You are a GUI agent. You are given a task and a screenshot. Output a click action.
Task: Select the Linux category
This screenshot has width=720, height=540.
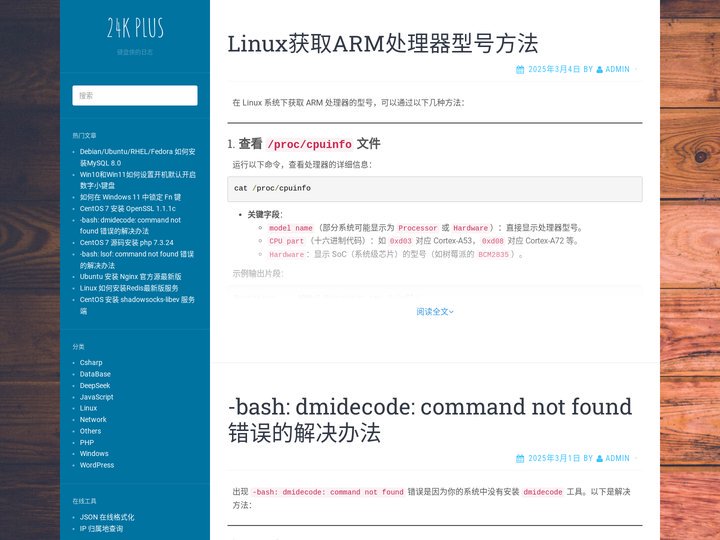tap(88, 408)
